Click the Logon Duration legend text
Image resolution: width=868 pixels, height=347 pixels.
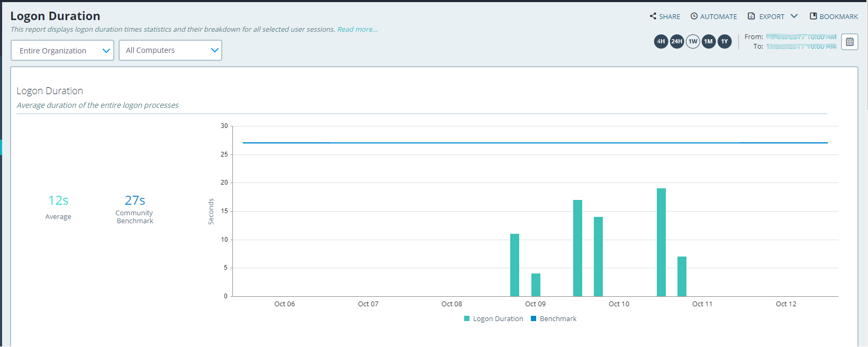[498, 318]
